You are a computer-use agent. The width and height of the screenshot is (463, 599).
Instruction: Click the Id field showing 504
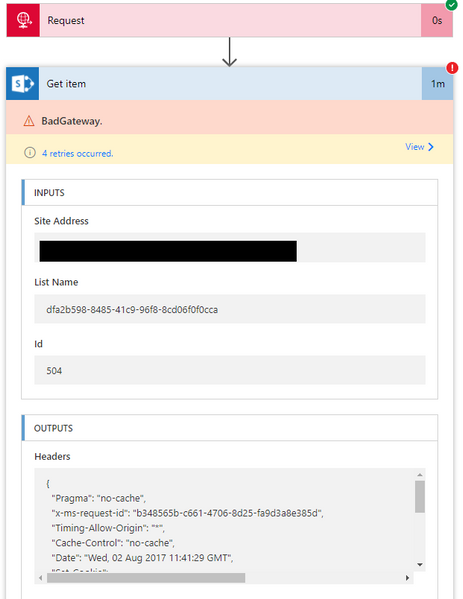pos(230,370)
